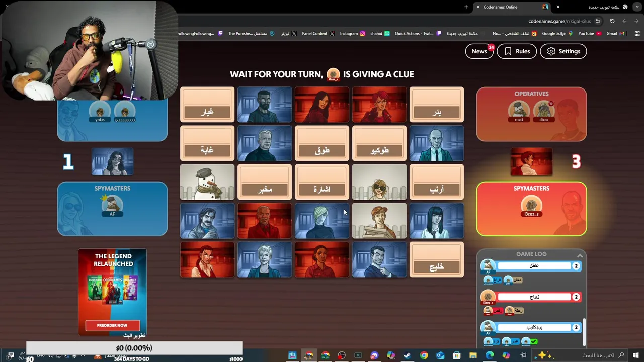
Task: Open Google Chrome from taskbar
Action: click(x=424, y=355)
